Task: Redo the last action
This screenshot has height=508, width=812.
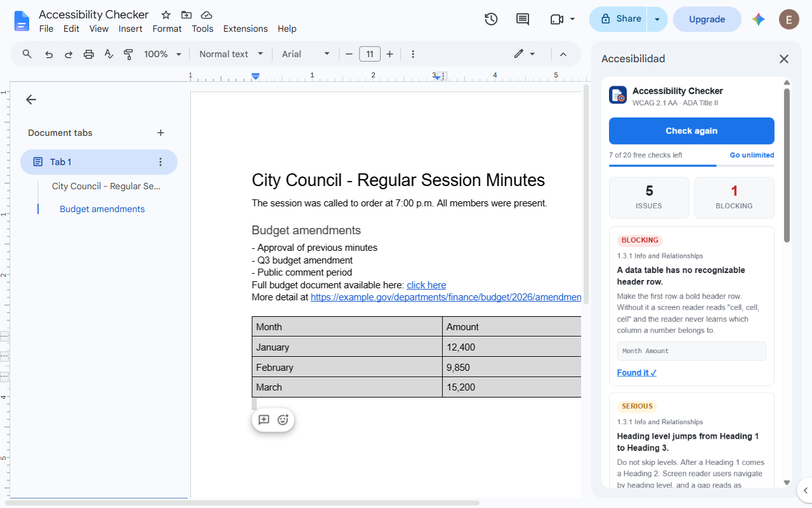Action: (69, 54)
